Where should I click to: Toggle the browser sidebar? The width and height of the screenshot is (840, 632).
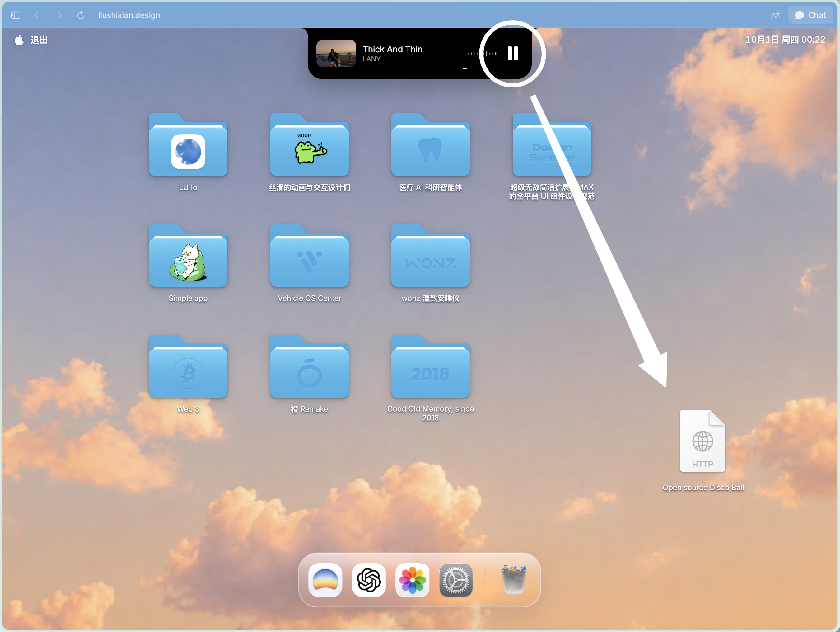click(x=16, y=15)
